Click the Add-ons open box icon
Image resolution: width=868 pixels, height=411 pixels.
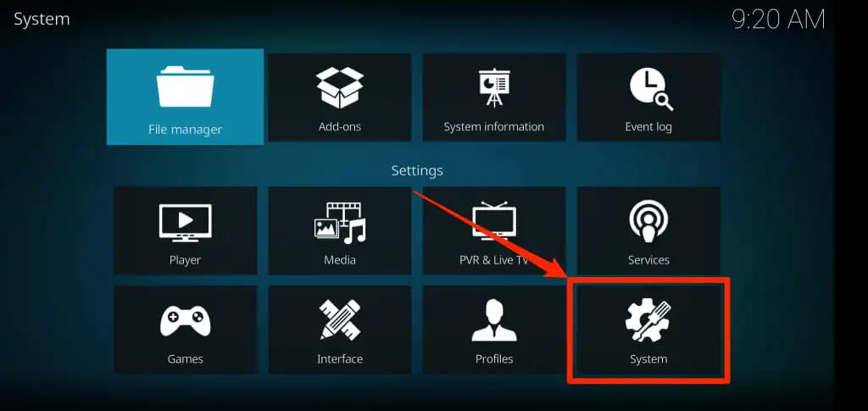[x=339, y=87]
